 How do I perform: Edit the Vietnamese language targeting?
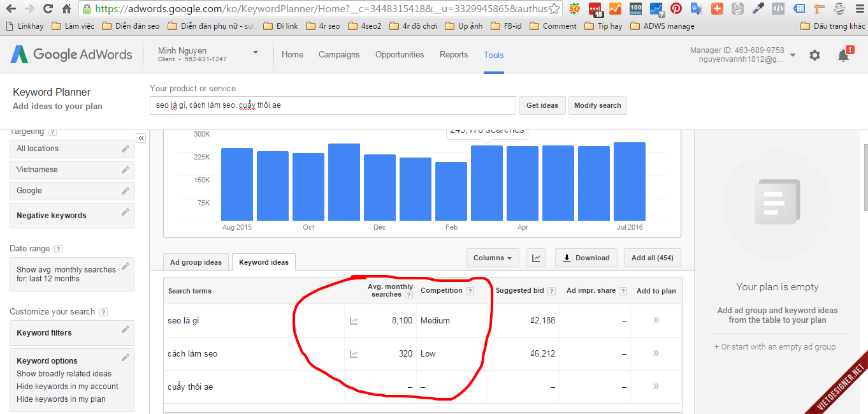pyautogui.click(x=126, y=170)
